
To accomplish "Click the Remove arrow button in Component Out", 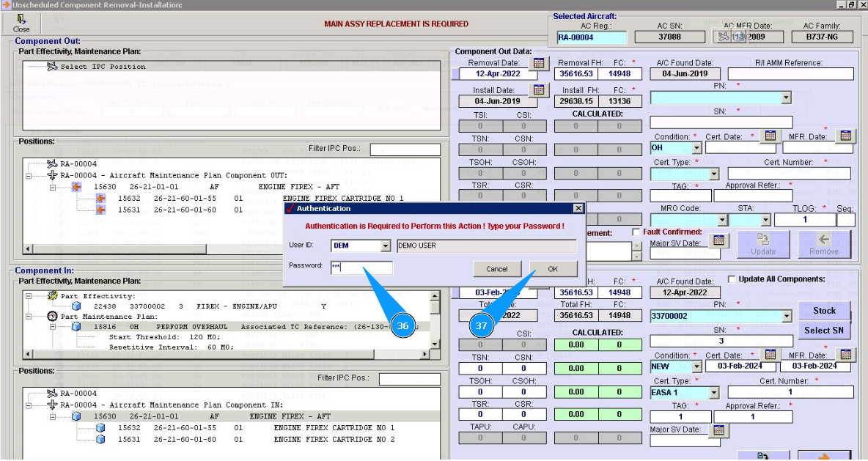I will 824,243.
